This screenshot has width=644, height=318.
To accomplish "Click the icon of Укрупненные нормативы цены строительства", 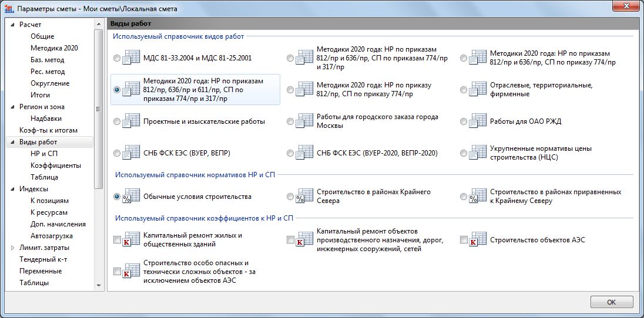I will [478, 153].
